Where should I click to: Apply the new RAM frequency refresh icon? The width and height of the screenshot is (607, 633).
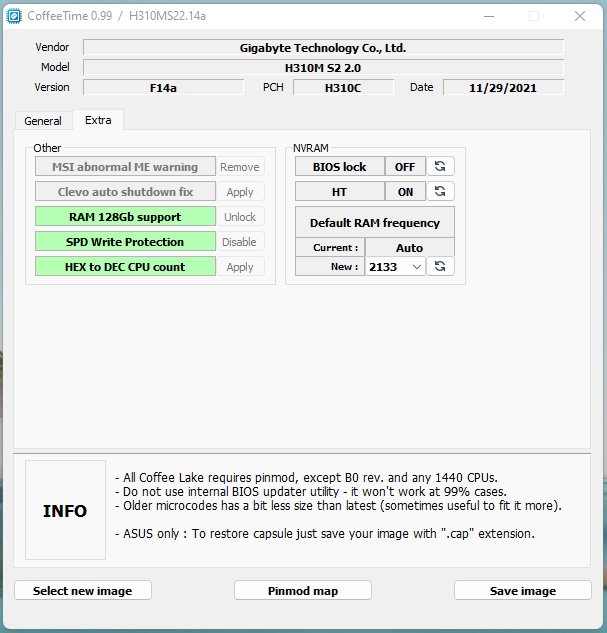pos(440,266)
